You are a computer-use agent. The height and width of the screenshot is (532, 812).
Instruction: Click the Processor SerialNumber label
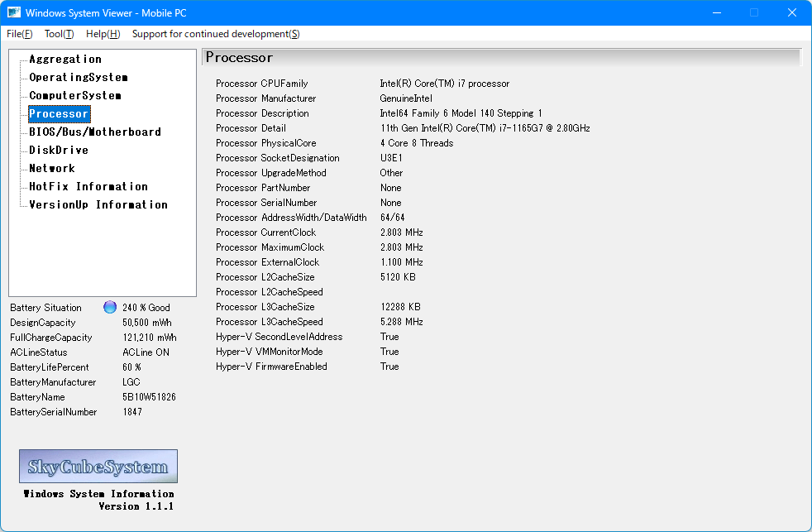pyautogui.click(x=266, y=203)
